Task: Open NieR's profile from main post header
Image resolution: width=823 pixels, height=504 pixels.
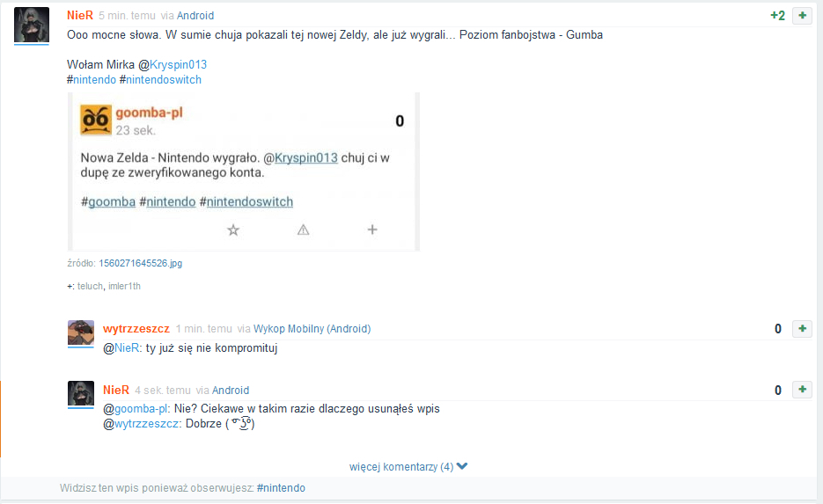Action: (x=80, y=15)
